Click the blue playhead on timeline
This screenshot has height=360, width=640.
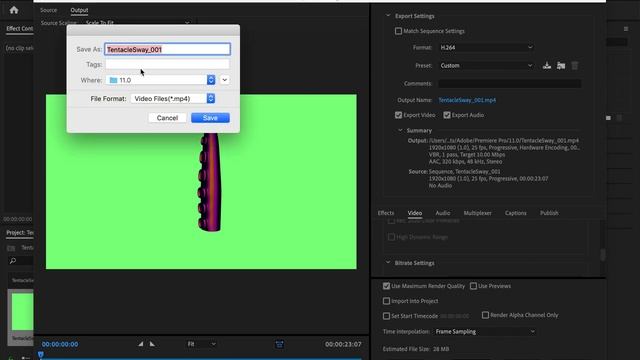coord(41,354)
